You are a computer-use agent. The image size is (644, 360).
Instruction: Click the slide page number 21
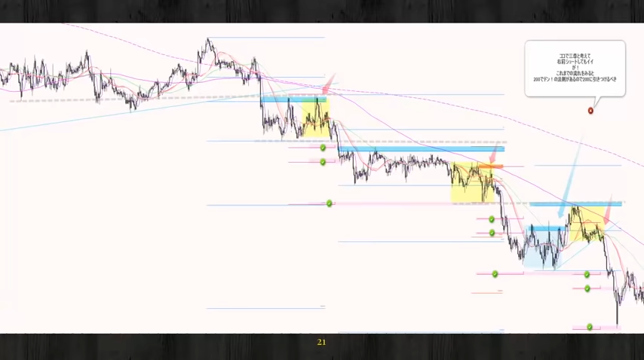pyautogui.click(x=322, y=343)
